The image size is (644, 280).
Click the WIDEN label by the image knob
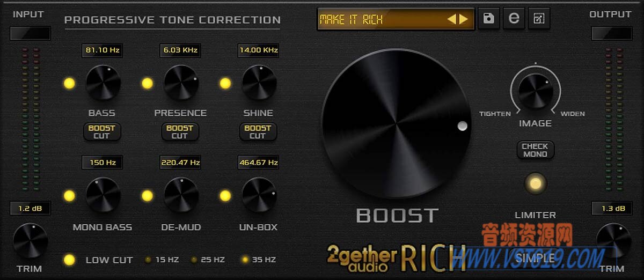(573, 114)
